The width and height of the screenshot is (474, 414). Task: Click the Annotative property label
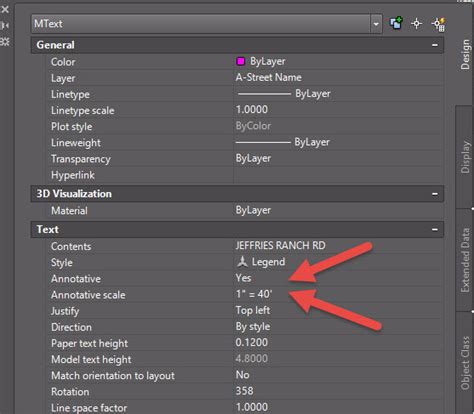[76, 279]
